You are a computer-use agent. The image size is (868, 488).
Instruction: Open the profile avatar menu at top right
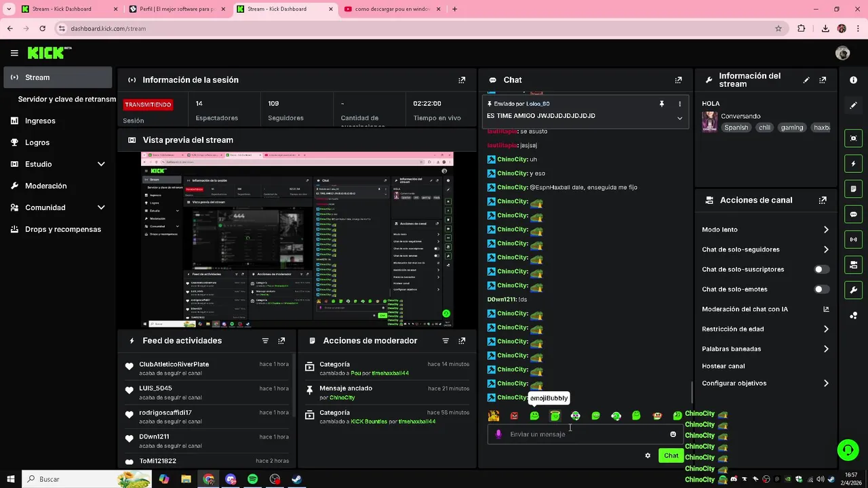(x=843, y=53)
